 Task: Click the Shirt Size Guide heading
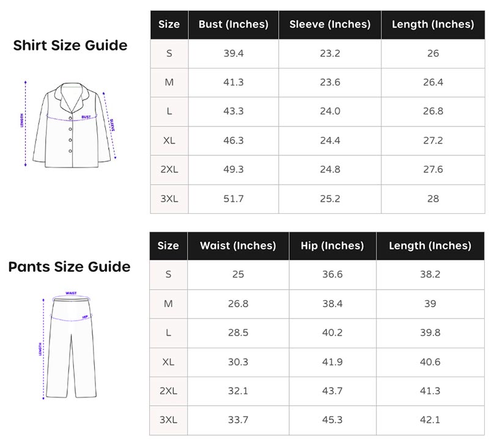(x=70, y=45)
